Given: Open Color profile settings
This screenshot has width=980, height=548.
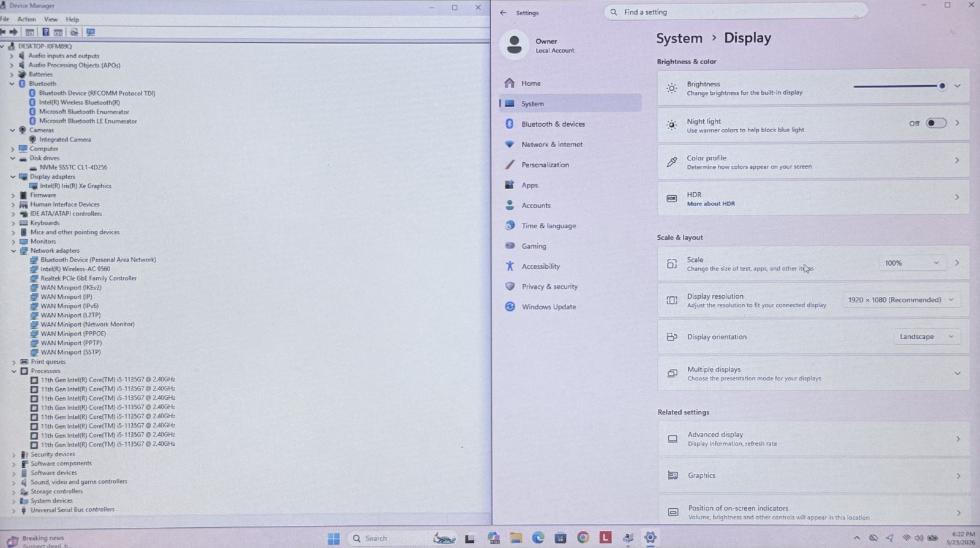Looking at the screenshot, I should 813,162.
